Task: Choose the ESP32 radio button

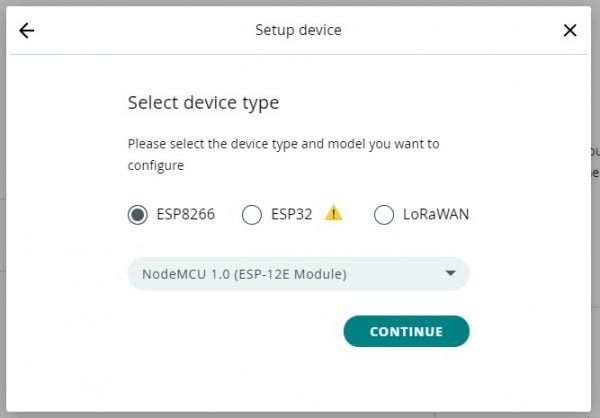Action: click(x=252, y=214)
